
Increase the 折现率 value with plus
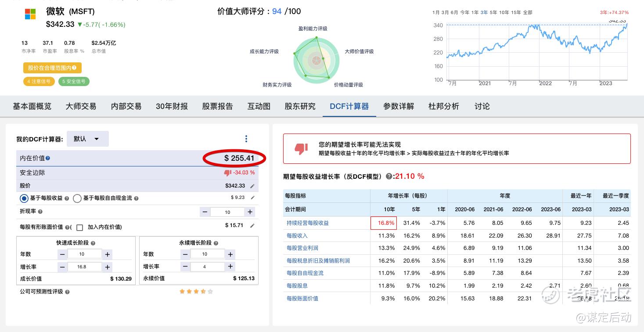[x=250, y=212]
